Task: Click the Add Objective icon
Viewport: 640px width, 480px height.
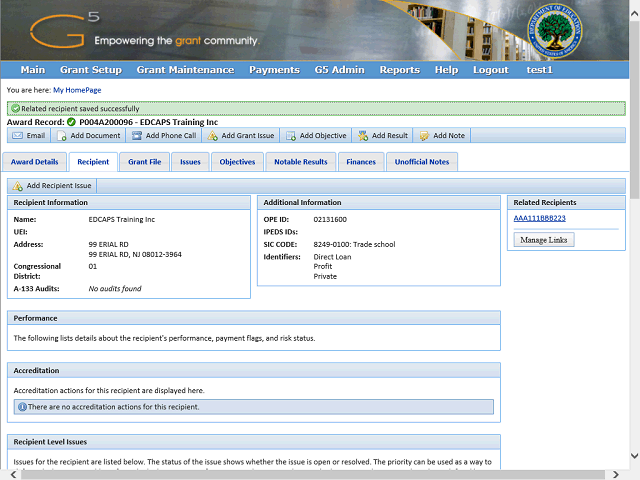Action: tap(290, 136)
